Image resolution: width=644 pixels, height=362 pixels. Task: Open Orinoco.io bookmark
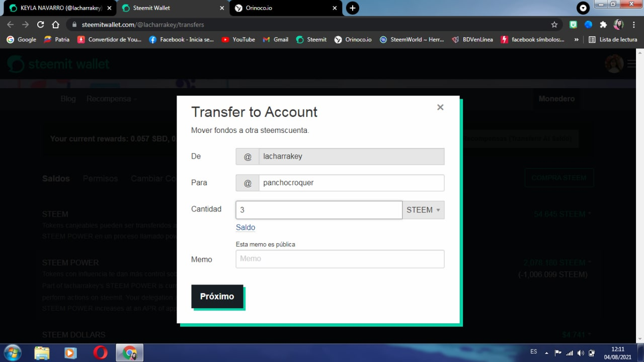353,39
